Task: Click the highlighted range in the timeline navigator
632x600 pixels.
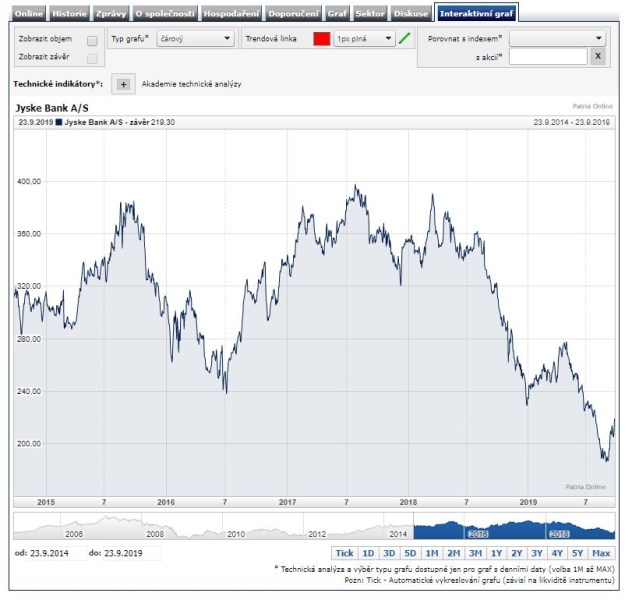Action: click(x=514, y=526)
